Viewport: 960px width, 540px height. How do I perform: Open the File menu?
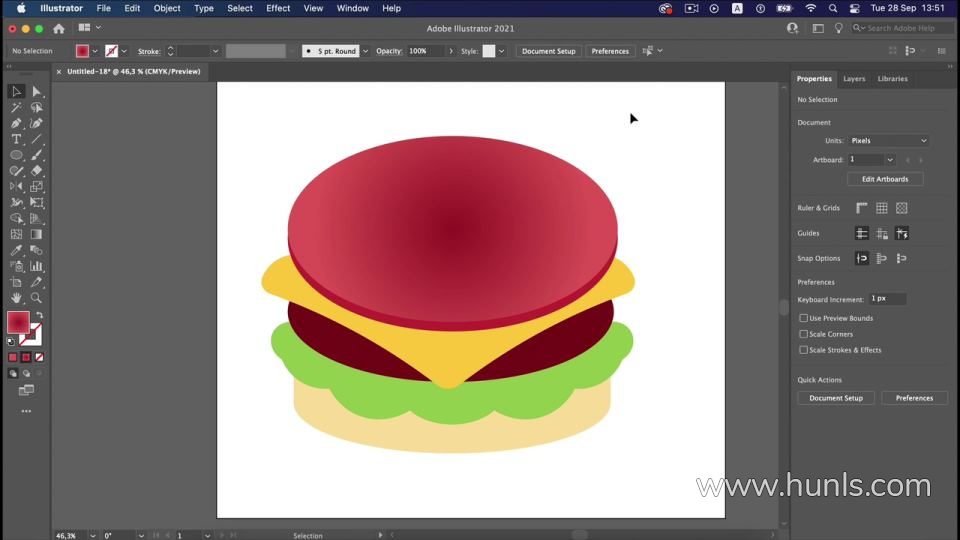coord(103,9)
